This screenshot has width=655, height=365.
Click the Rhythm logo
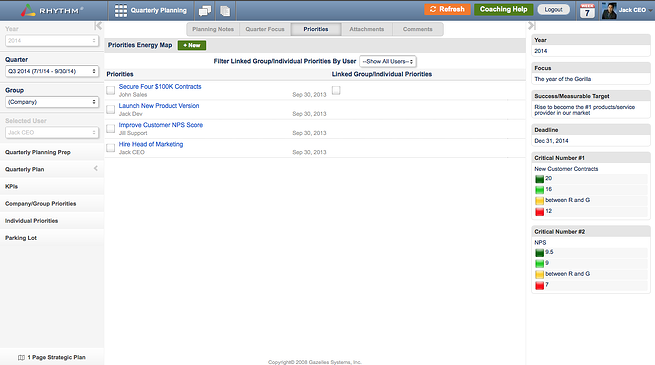52,10
